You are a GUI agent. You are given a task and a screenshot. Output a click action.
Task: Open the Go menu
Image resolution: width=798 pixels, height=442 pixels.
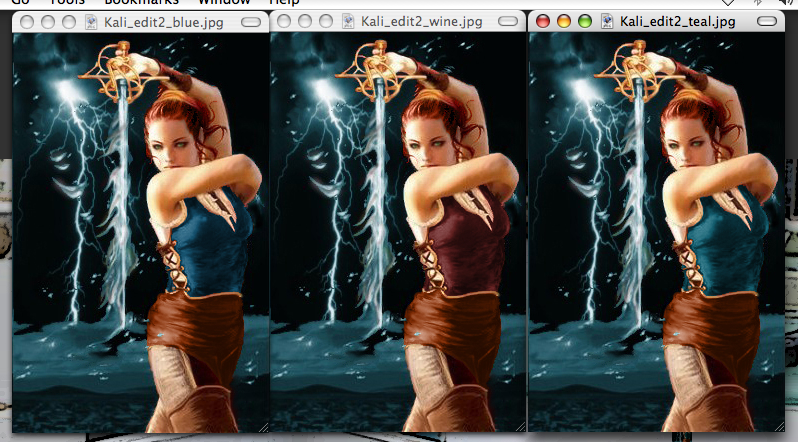(x=19, y=3)
